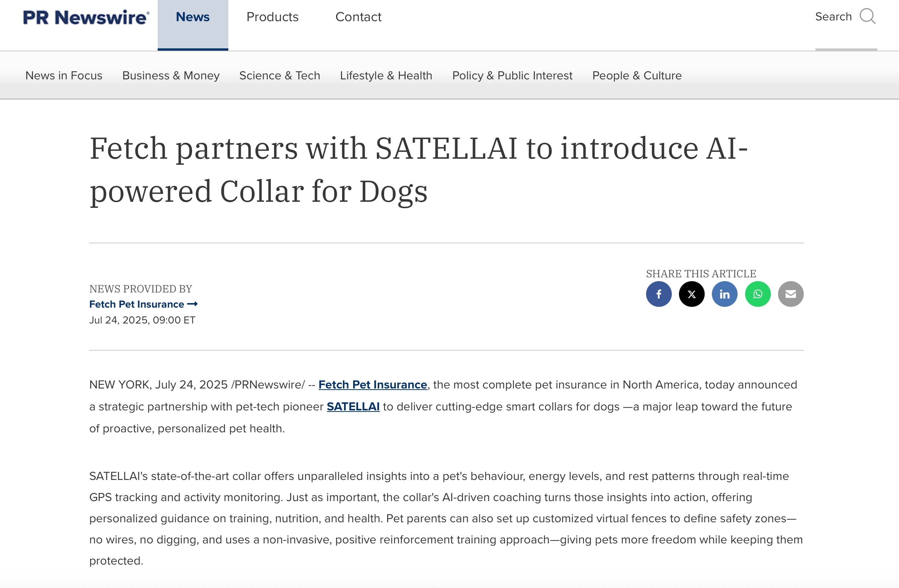The width and height of the screenshot is (899, 588).
Task: Open the Products menu
Action: (x=272, y=17)
